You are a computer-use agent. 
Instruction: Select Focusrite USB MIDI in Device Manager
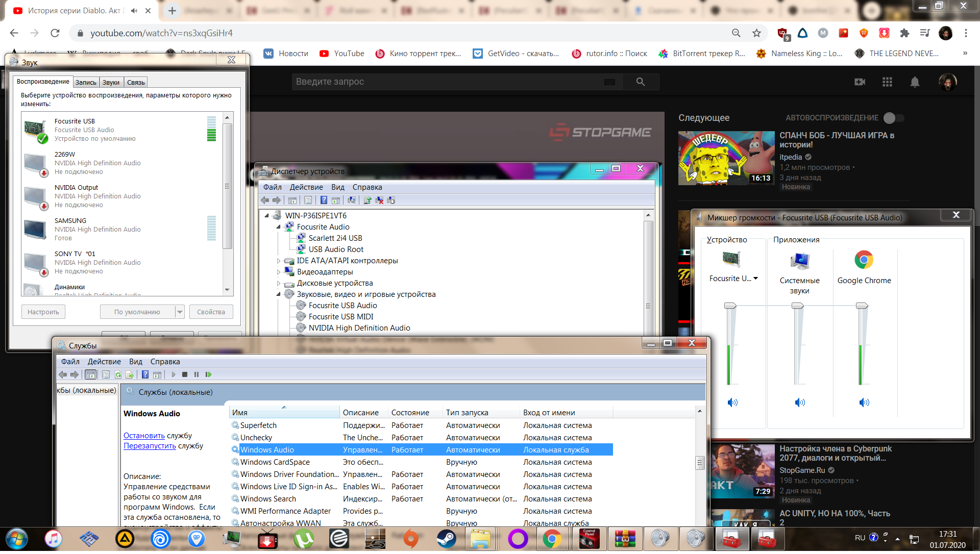(341, 317)
